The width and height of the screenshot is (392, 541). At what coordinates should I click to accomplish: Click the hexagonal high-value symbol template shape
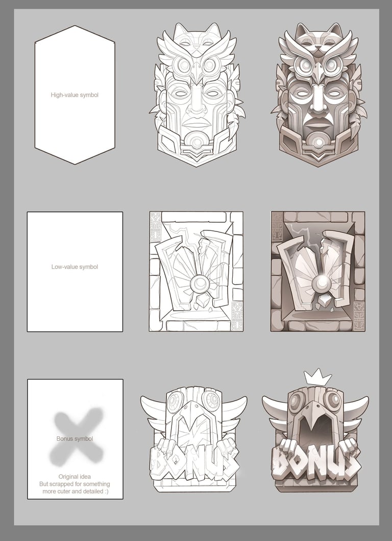(75, 95)
